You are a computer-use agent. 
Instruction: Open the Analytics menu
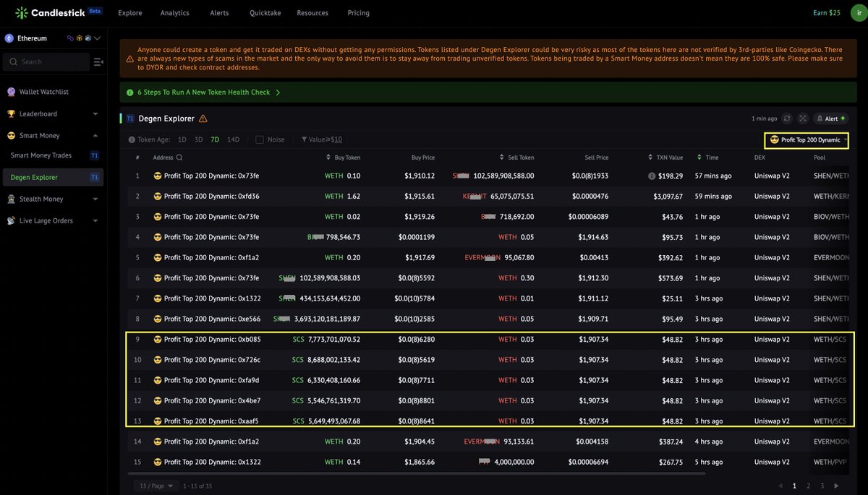click(x=174, y=13)
